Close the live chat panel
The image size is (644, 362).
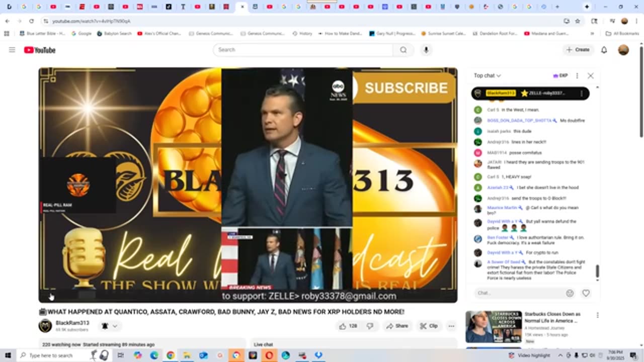pyautogui.click(x=591, y=75)
